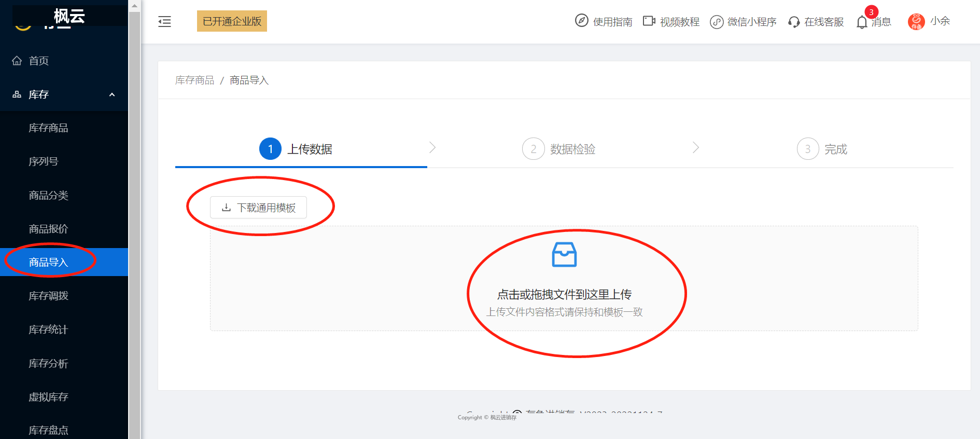Select the active 商品导入 menu item
This screenshot has width=980, height=439.
(x=64, y=262)
